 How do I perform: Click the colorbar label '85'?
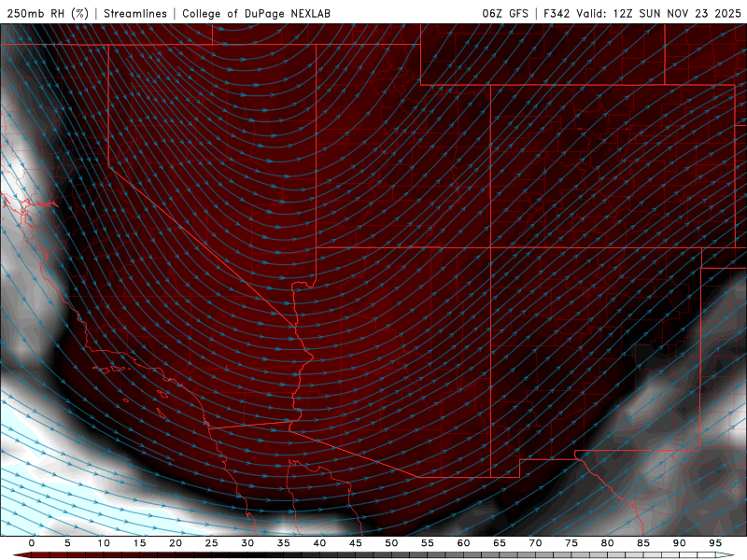click(x=643, y=543)
